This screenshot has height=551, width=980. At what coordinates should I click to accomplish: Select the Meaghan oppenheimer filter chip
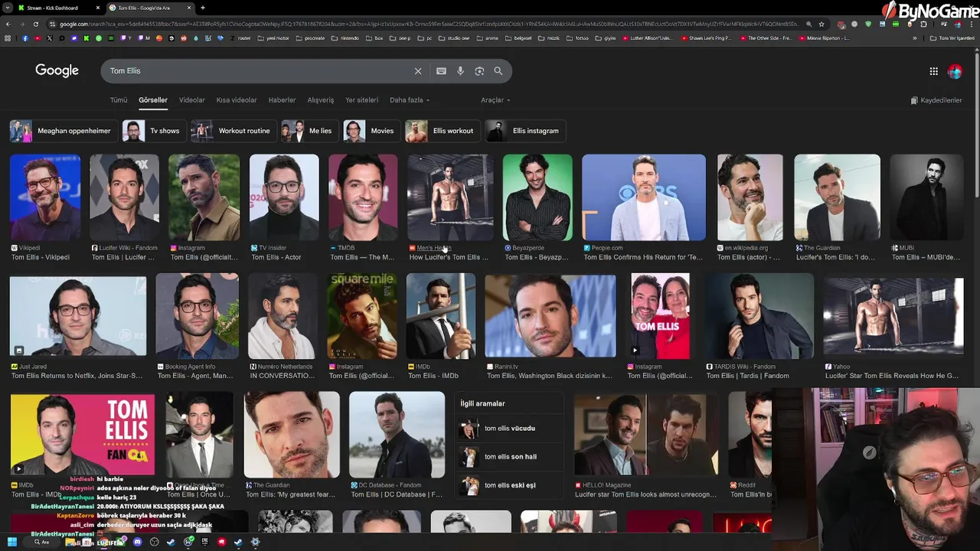pos(64,131)
